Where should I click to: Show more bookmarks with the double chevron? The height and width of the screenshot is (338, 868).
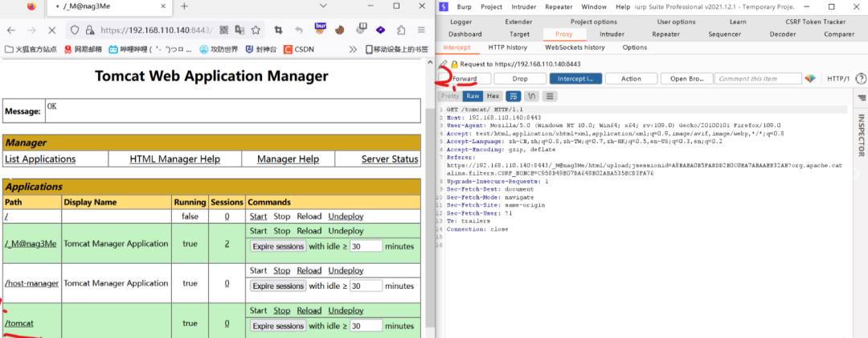click(353, 49)
